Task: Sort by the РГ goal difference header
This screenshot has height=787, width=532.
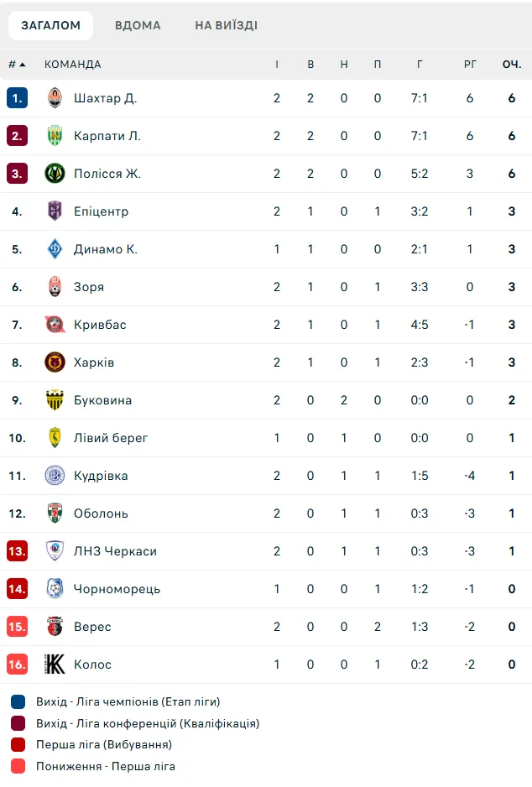Action: [x=470, y=65]
